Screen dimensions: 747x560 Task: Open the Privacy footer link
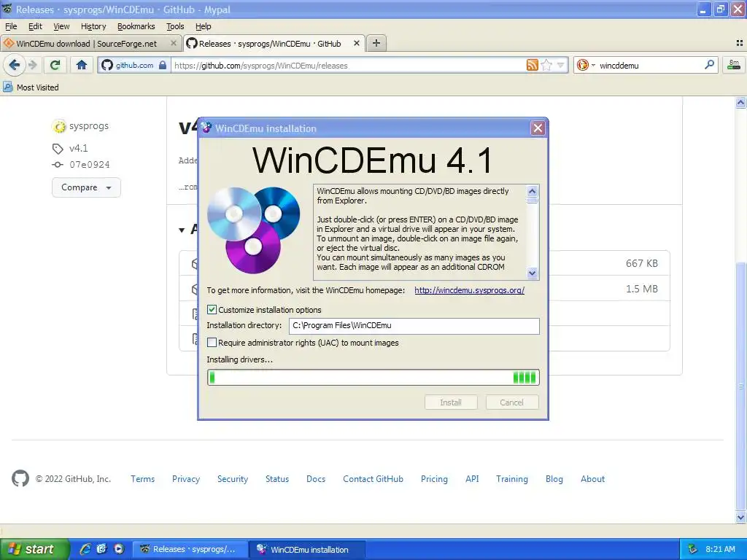point(186,479)
